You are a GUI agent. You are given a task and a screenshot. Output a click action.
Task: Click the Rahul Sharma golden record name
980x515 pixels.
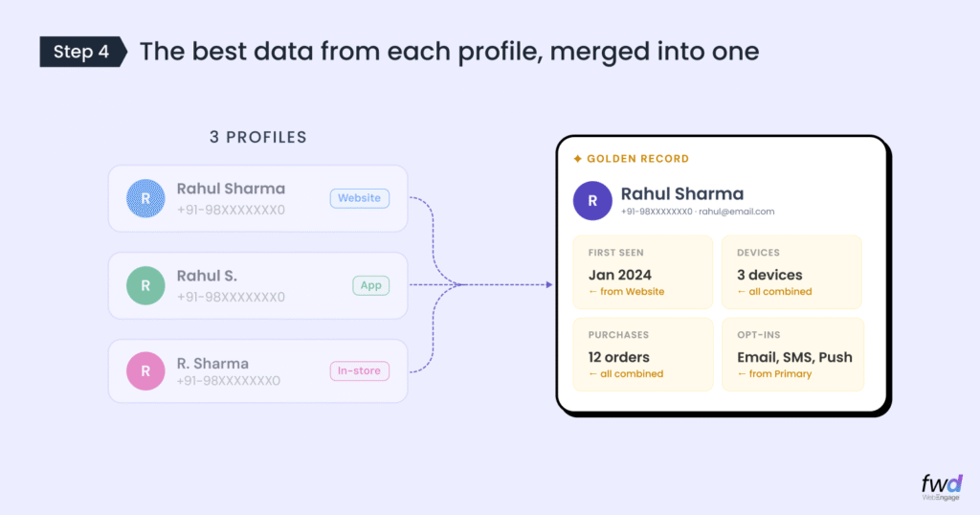(x=682, y=194)
